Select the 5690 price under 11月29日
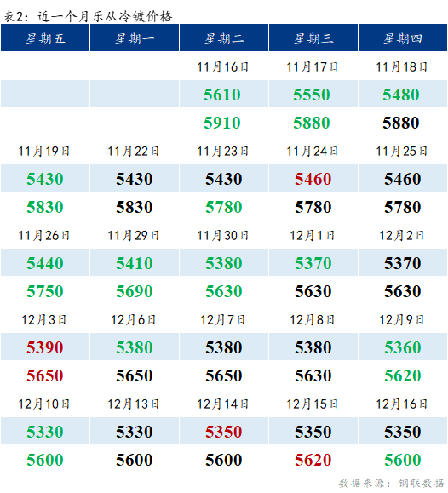Viewport: 448px width, 493px height. click(x=135, y=291)
